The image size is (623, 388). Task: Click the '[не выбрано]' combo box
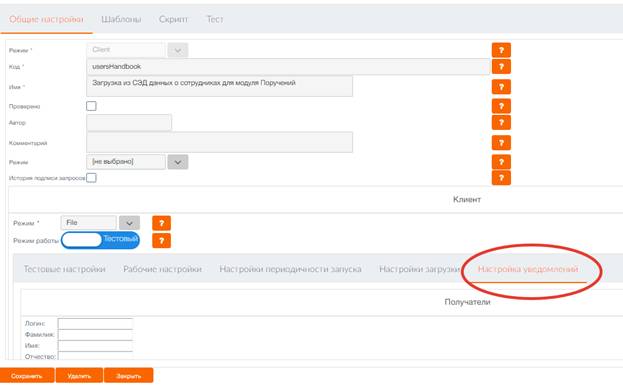point(126,162)
